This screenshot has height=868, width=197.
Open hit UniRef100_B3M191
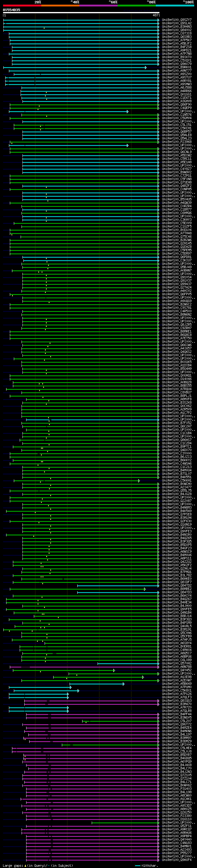point(177,629)
